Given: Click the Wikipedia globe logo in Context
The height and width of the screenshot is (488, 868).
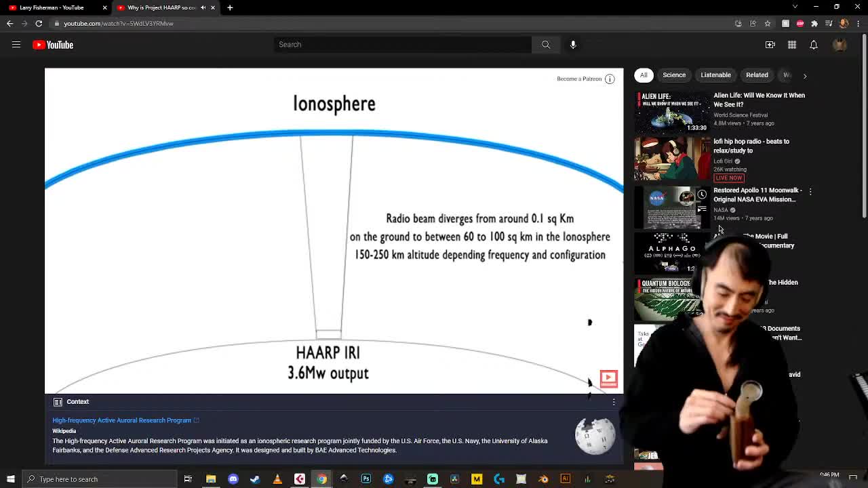Looking at the screenshot, I should (x=595, y=435).
